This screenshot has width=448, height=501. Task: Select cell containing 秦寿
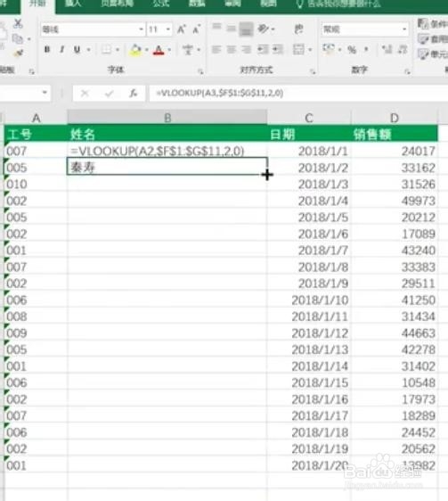pos(167,167)
